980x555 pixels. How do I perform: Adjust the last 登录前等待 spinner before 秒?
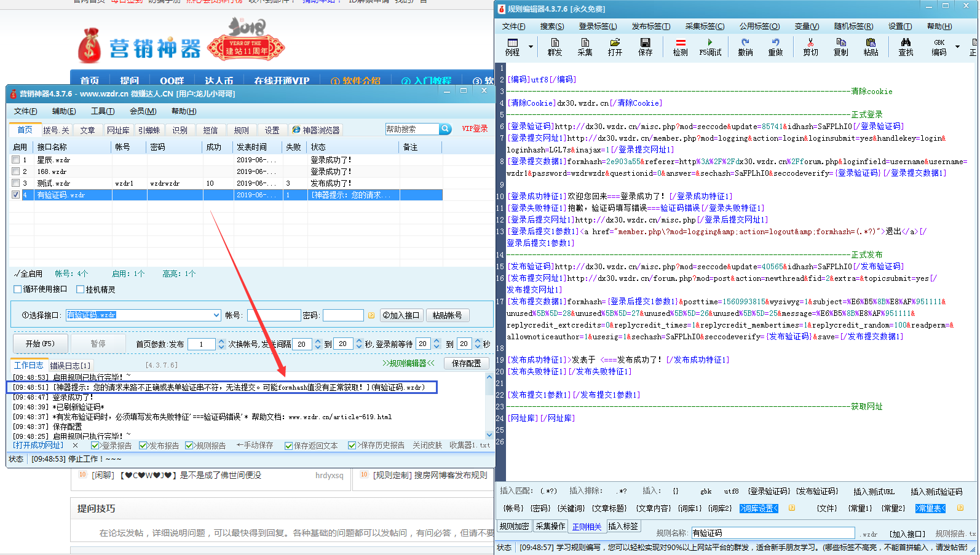click(x=477, y=344)
